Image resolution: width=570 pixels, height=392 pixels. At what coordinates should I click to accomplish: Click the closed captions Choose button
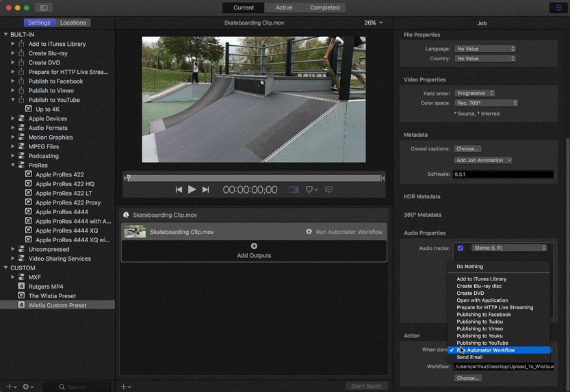(467, 148)
